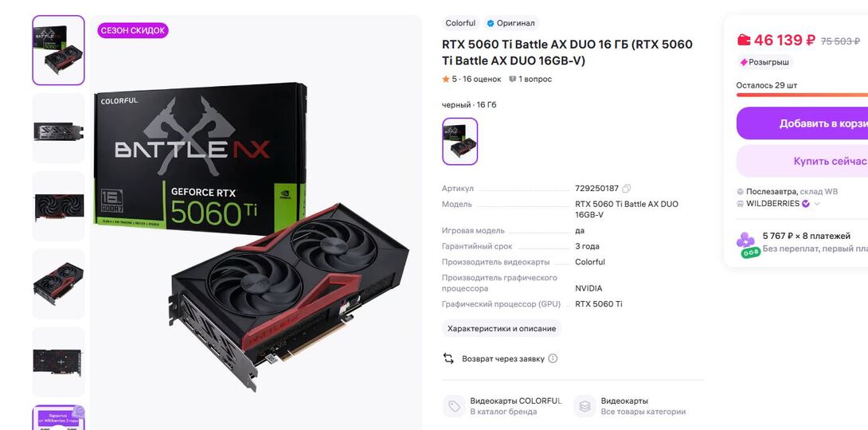Click the Оригинал verified checkmark badge
Screen dimensions: 868x430
[x=491, y=23]
